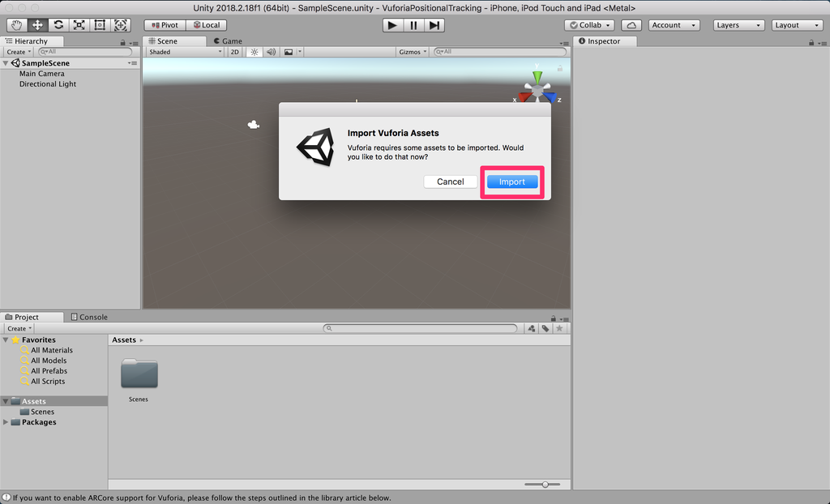Viewport: 830px width, 504px height.
Task: Click the Hierarchy panel lock icon
Action: point(123,42)
